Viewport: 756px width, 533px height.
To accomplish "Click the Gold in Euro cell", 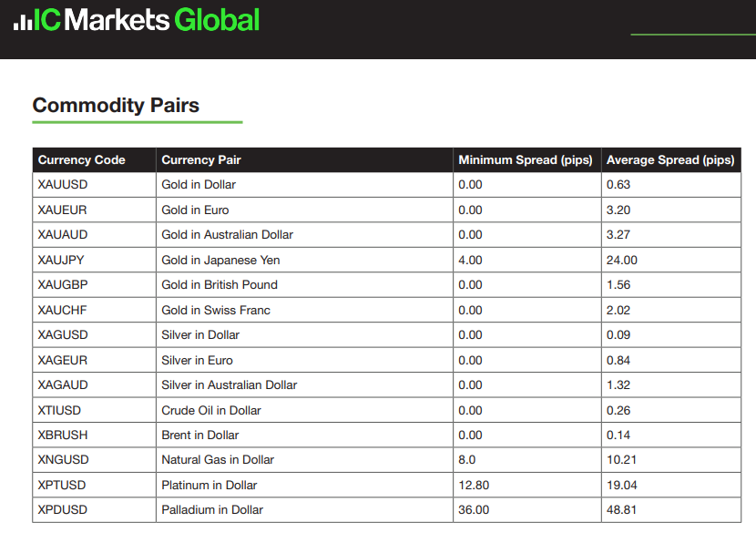I will pyautogui.click(x=195, y=210).
